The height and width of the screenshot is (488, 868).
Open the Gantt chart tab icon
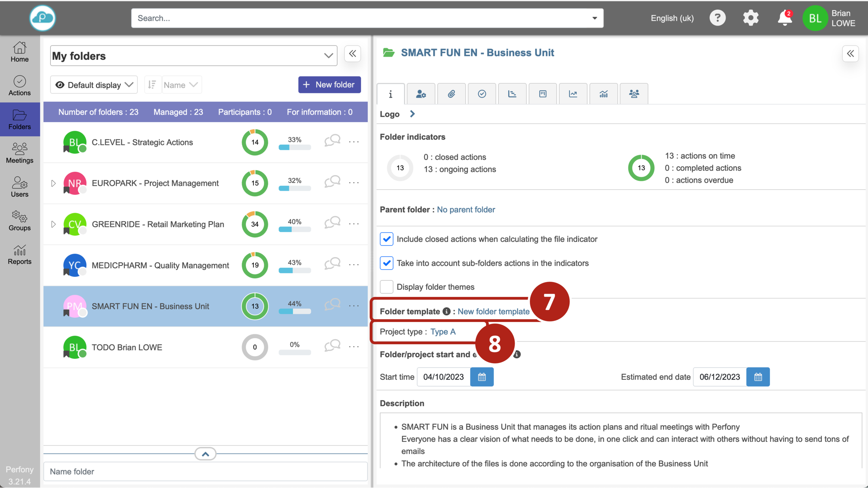tap(512, 94)
